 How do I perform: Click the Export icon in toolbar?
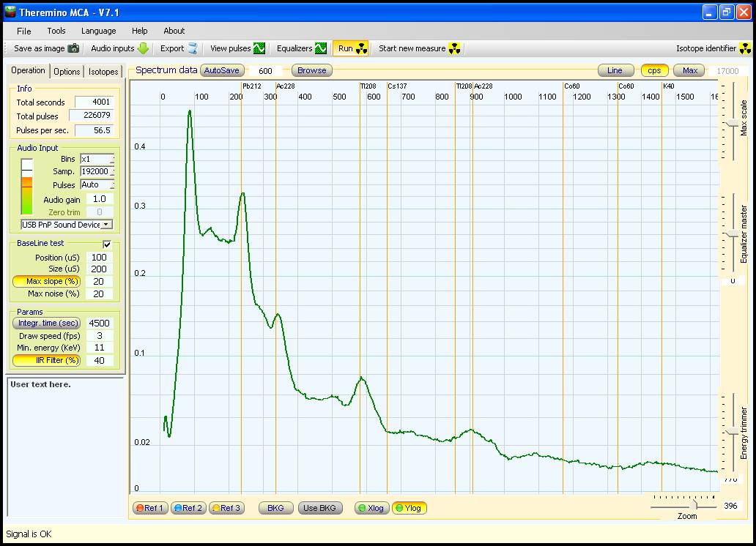point(193,48)
